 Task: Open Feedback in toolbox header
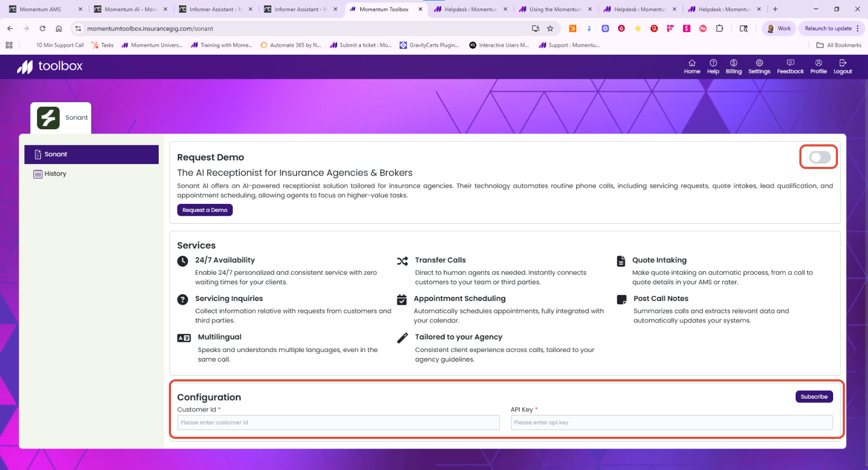[x=790, y=67]
